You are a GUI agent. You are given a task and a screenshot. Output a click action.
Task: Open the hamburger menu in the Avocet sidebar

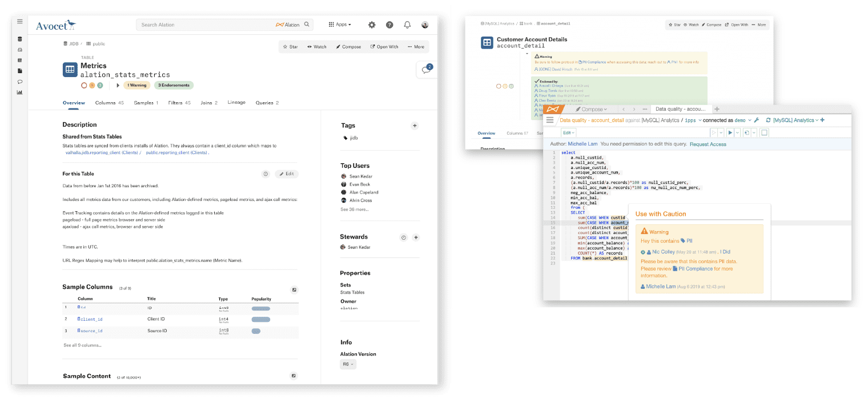tap(20, 22)
